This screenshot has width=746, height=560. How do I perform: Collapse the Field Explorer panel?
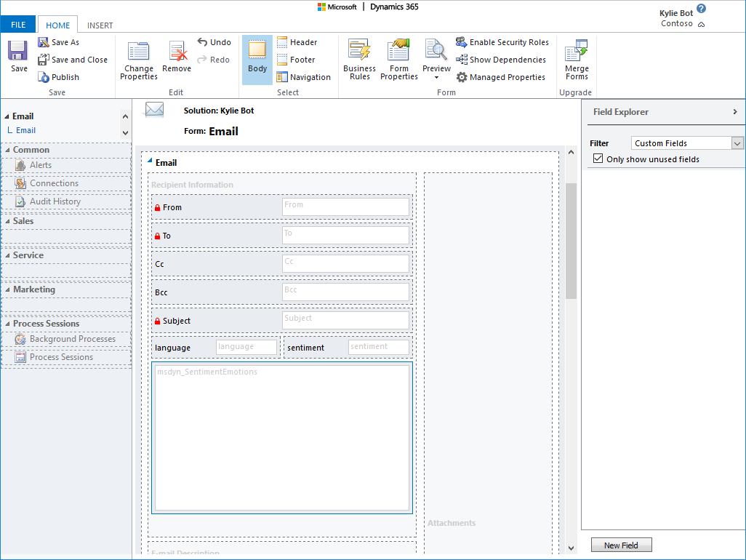pyautogui.click(x=735, y=112)
